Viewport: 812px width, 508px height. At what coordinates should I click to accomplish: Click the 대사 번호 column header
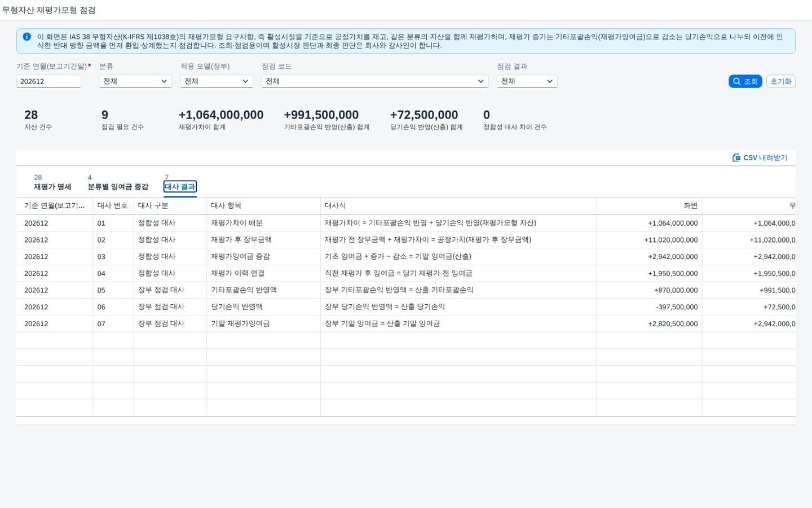click(113, 206)
